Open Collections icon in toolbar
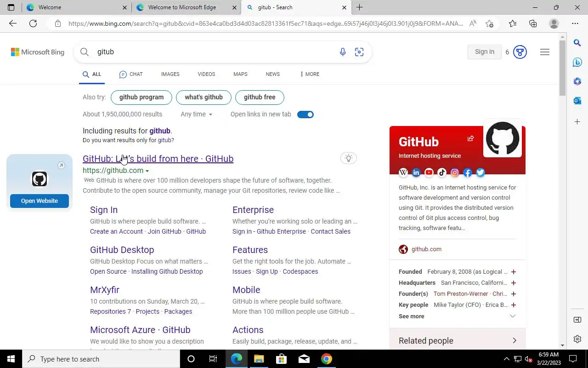Image resolution: width=588 pixels, height=368 pixels. click(x=533, y=23)
